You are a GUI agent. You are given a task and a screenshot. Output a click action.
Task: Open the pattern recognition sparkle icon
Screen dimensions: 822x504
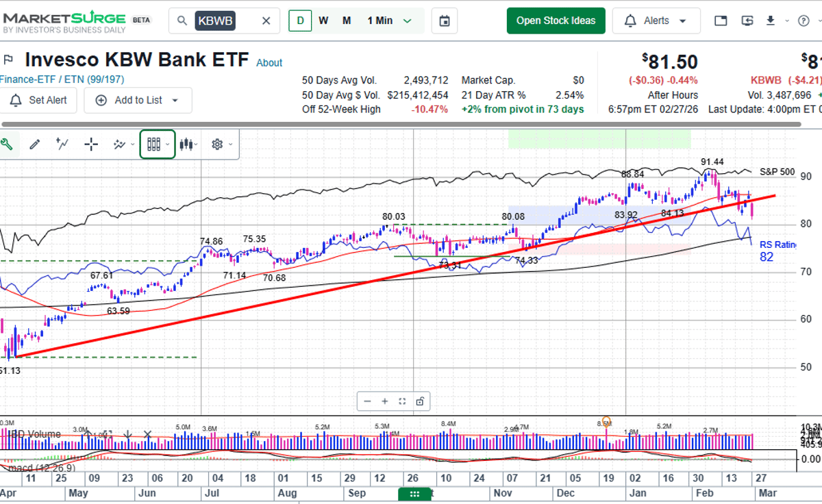point(118,144)
